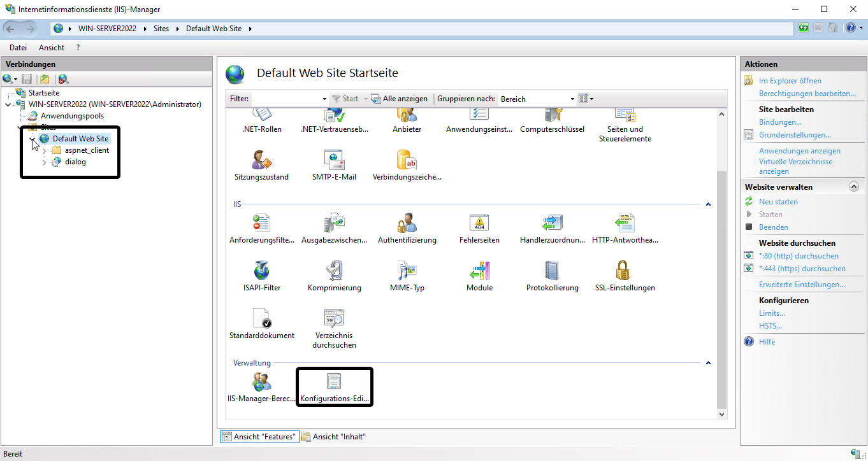Open the Komprimierung feature
Screen dimensions: 868x461
335,276
